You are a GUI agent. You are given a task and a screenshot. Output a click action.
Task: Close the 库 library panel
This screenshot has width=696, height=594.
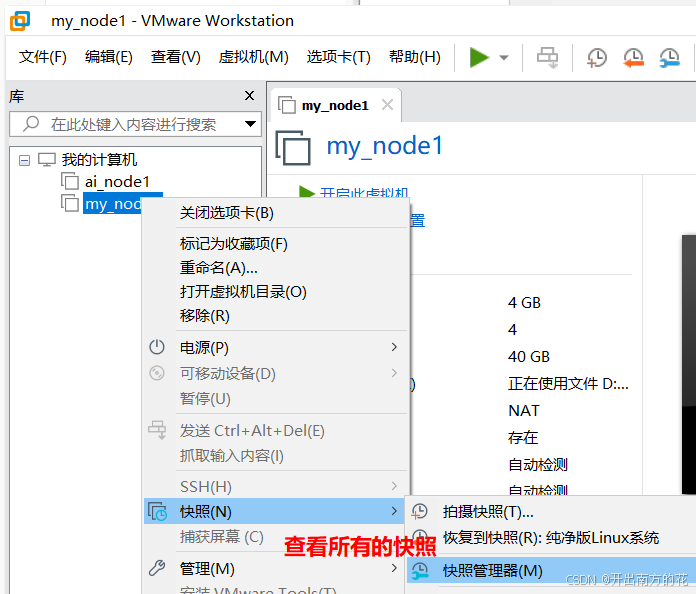[249, 95]
